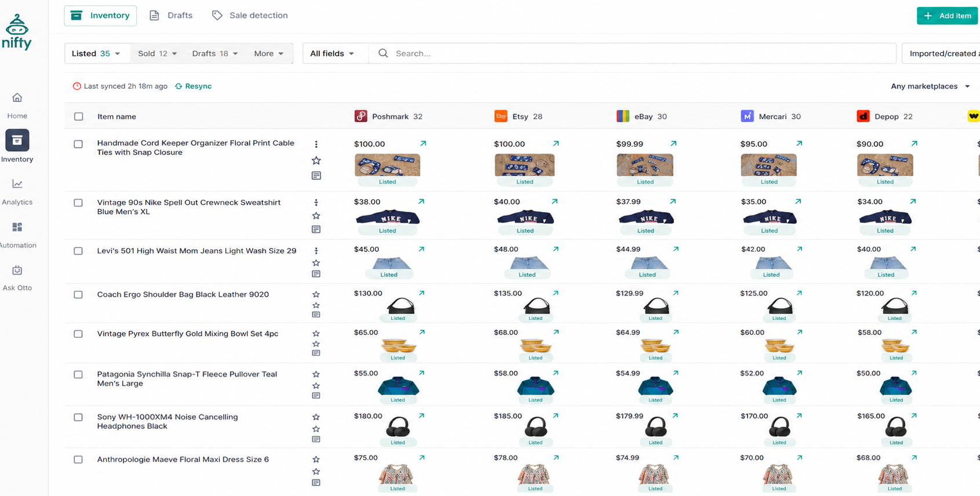Open Home in the sidebar
The image size is (980, 496).
[17, 105]
